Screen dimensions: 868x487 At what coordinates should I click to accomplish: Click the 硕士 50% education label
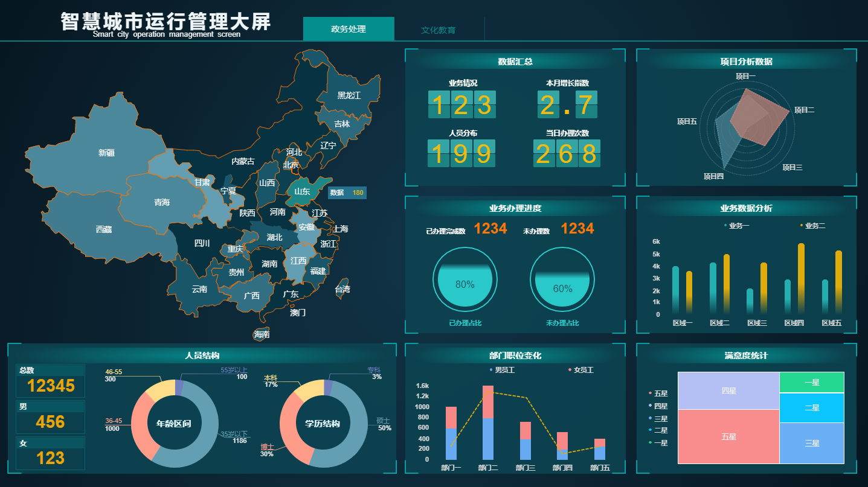coord(384,424)
